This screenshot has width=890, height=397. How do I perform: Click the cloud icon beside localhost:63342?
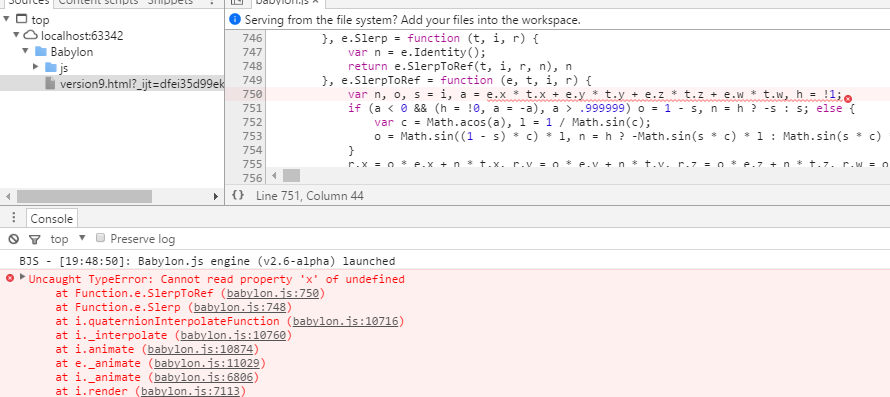tap(32, 36)
